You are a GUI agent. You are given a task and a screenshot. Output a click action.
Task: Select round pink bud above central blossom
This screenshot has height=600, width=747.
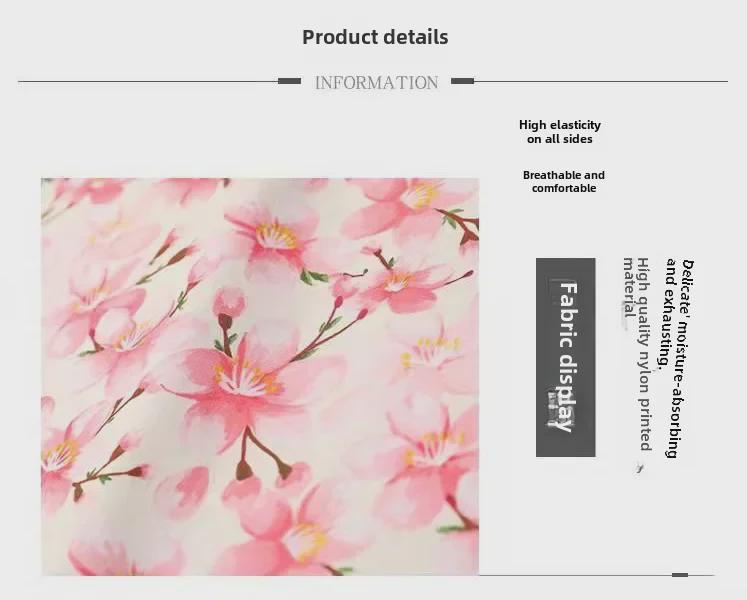[229, 303]
